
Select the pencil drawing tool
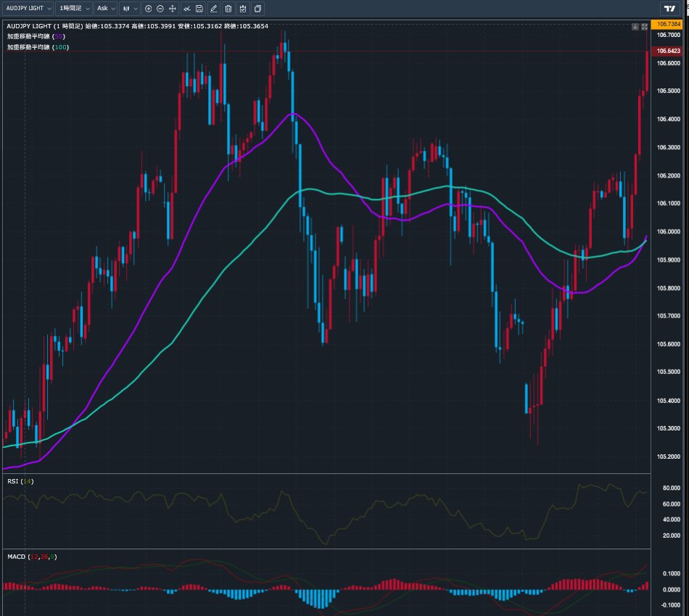(x=214, y=9)
